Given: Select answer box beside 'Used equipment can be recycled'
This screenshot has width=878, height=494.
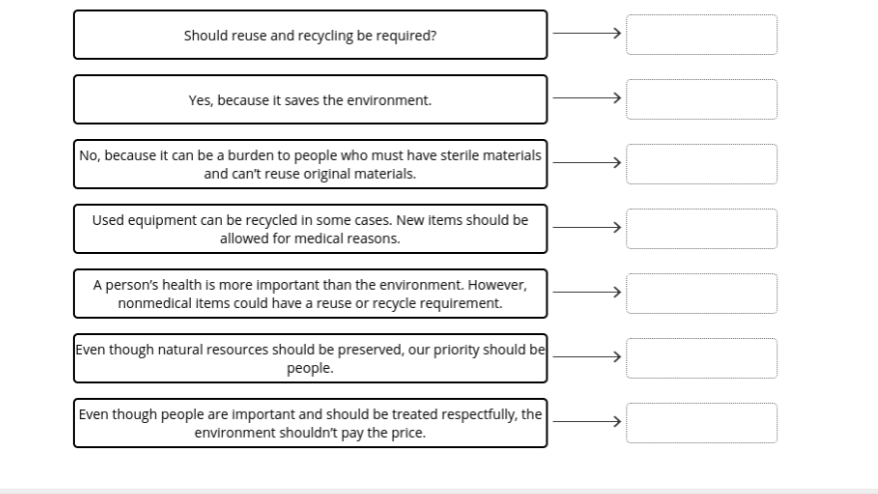Looking at the screenshot, I should click(702, 229).
